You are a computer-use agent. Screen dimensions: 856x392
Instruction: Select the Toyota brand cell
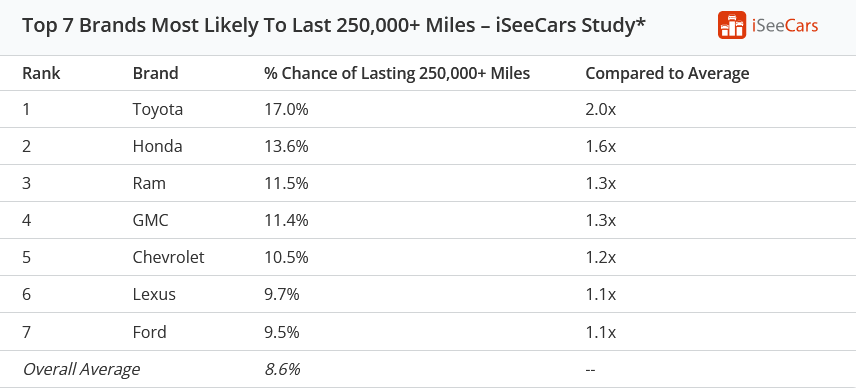coord(158,110)
